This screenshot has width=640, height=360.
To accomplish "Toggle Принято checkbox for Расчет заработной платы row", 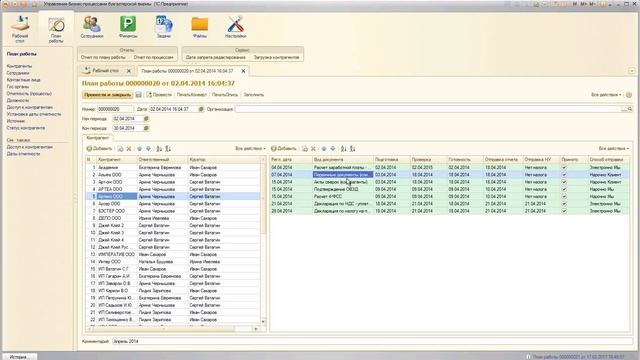I will (x=564, y=167).
